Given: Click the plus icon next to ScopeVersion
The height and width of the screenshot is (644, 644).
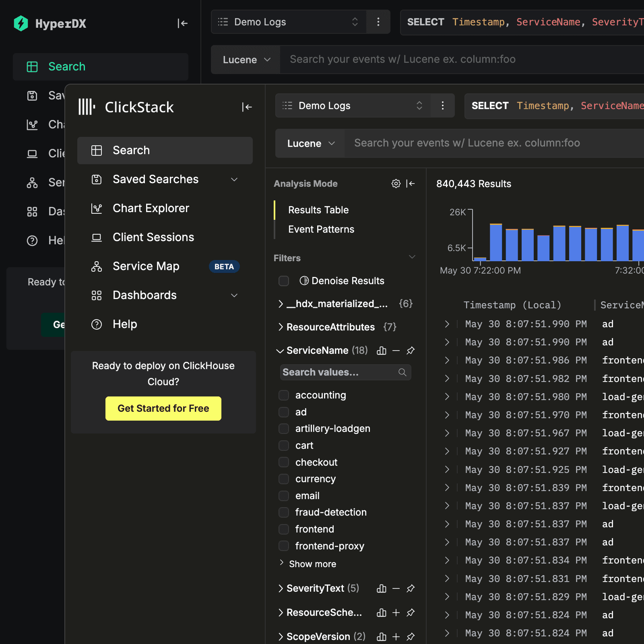Looking at the screenshot, I should [396, 637].
